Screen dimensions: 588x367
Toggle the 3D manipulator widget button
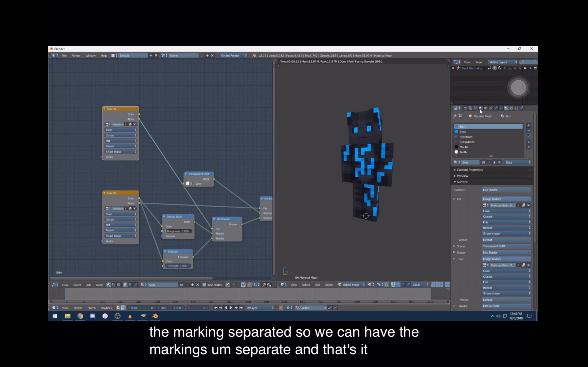point(394,285)
